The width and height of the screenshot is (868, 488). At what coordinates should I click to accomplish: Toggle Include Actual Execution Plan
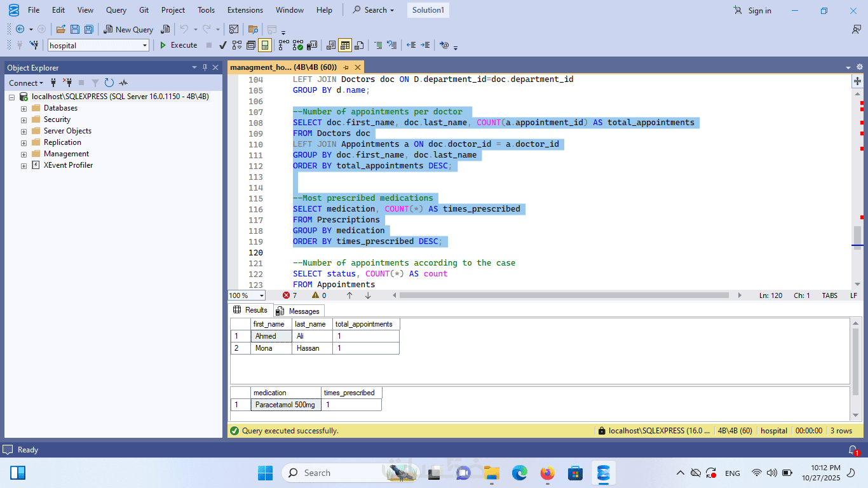click(x=283, y=45)
